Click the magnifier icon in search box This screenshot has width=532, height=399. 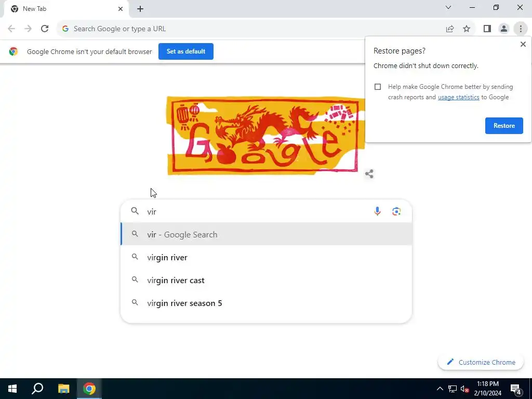[135, 211]
